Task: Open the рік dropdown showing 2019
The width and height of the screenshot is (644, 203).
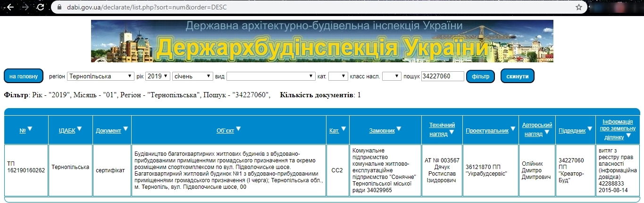Action: (158, 76)
